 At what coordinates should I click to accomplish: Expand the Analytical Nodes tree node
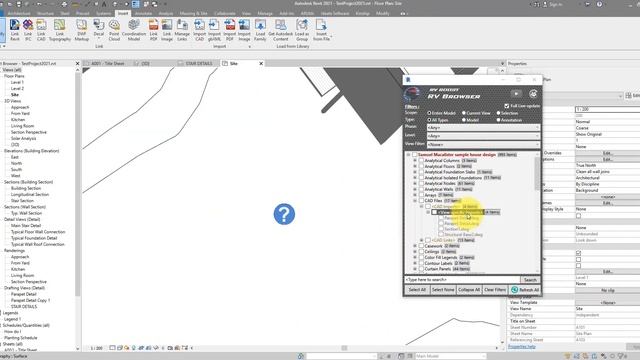coord(415,183)
